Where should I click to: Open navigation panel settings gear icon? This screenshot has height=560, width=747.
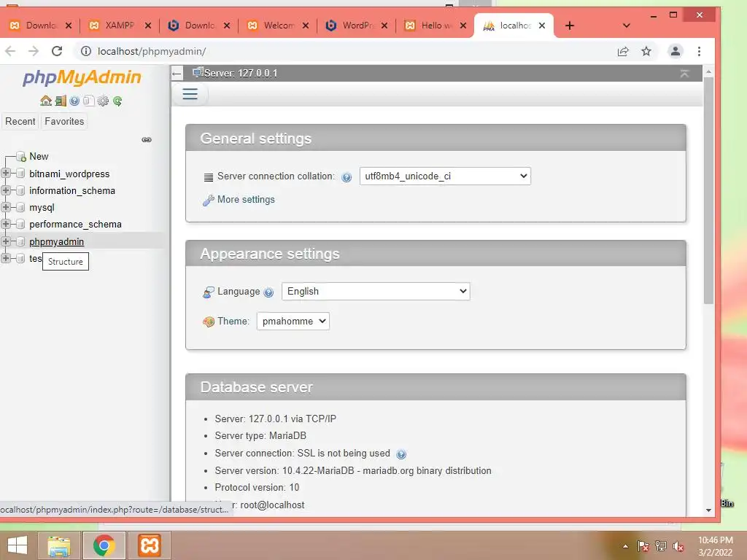click(x=102, y=101)
